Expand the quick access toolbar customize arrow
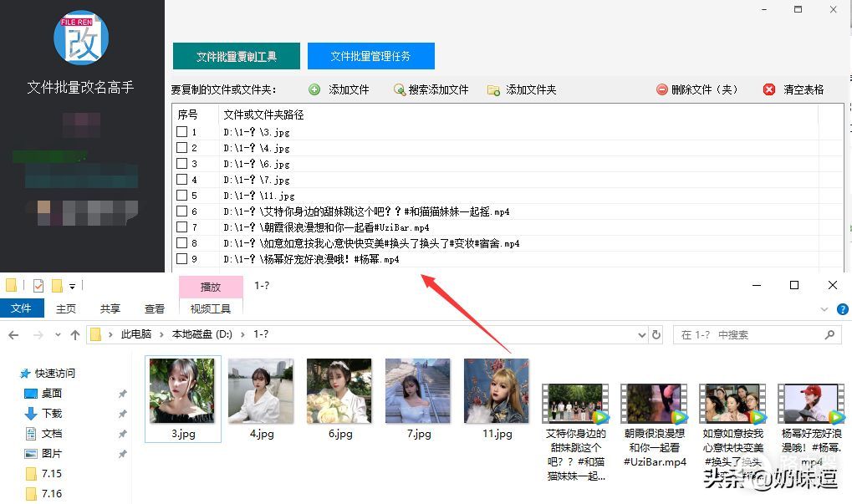852x504 pixels. pyautogui.click(x=73, y=286)
